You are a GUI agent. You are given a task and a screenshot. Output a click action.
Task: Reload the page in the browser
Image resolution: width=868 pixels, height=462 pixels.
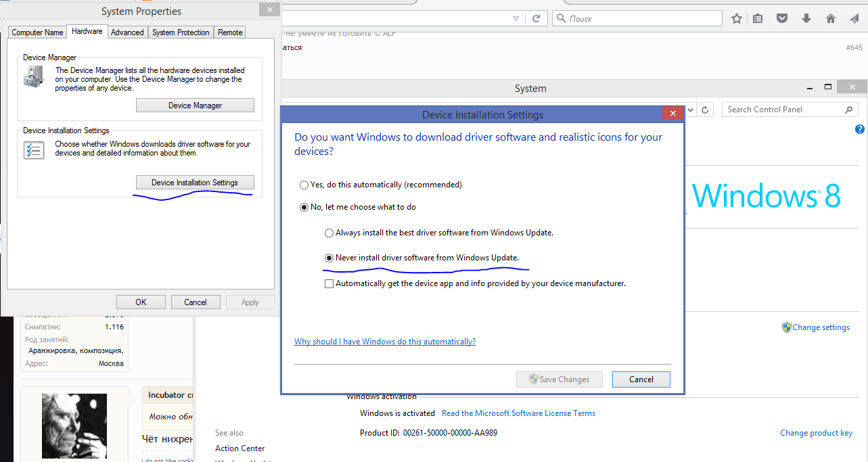(536, 19)
